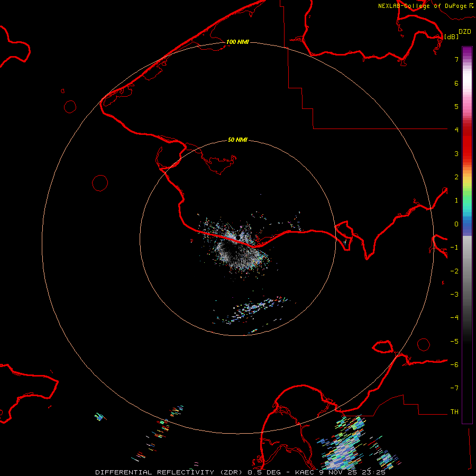The height and width of the screenshot is (476, 476).
Task: Click the -4 tick label on the color scale
Action: click(x=454, y=318)
